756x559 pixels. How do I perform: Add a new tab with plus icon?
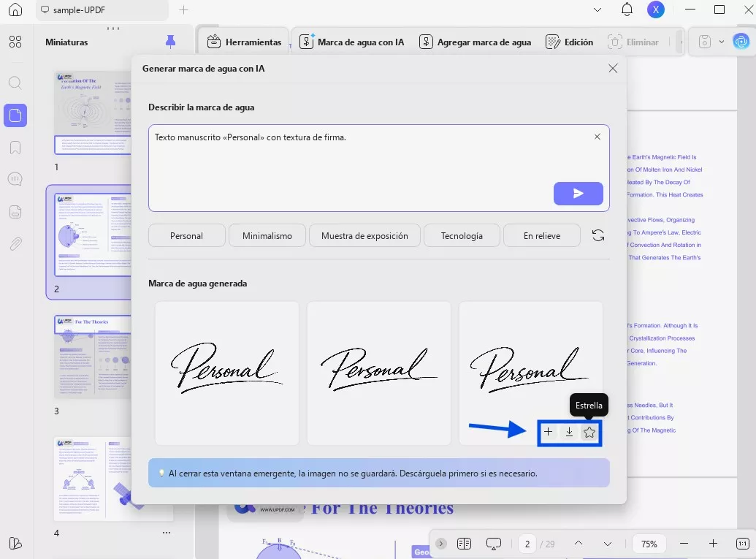[x=183, y=9]
